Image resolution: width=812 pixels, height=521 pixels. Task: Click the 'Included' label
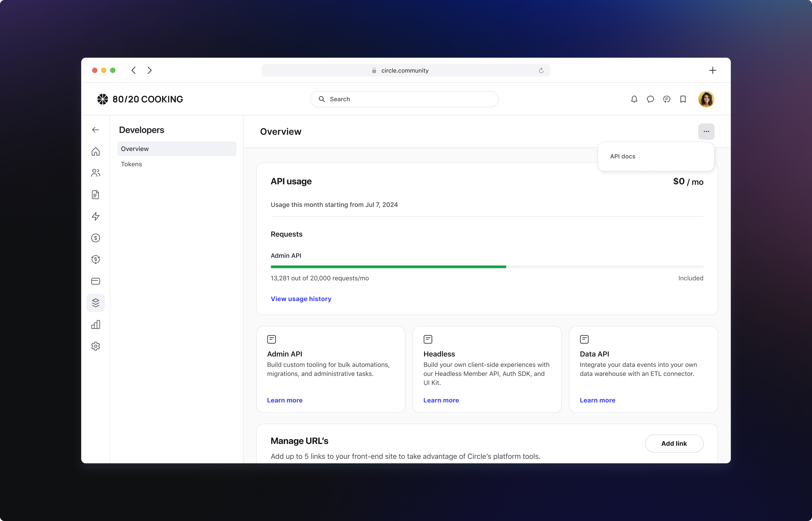pos(691,278)
